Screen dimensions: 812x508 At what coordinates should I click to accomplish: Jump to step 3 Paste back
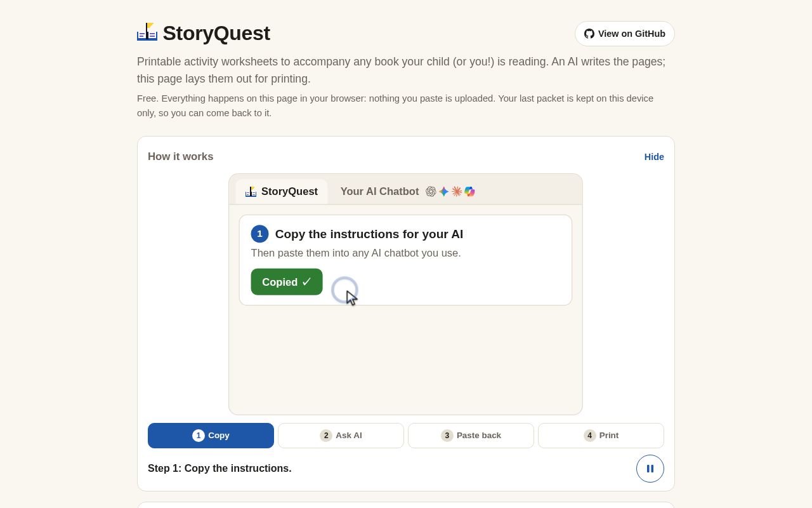[471, 436]
